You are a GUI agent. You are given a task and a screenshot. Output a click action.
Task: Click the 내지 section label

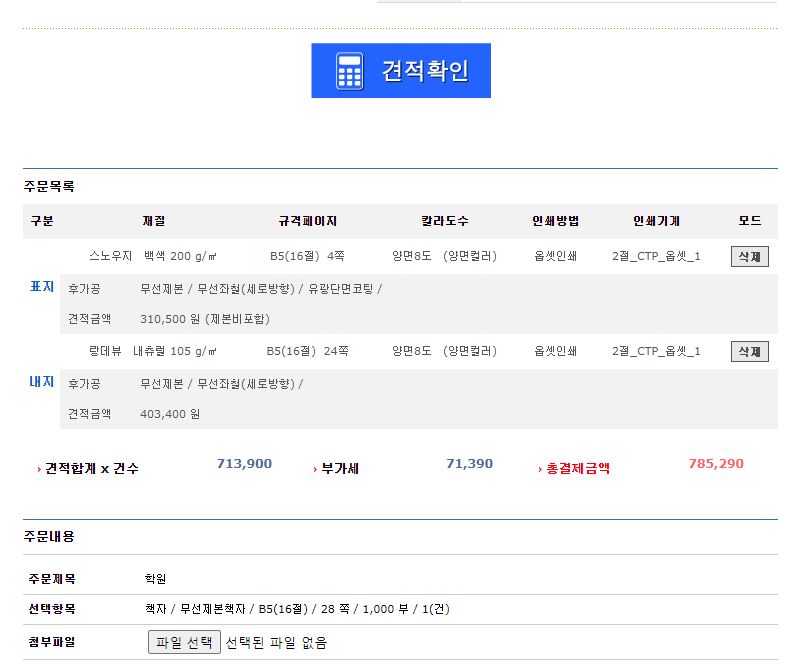(41, 382)
